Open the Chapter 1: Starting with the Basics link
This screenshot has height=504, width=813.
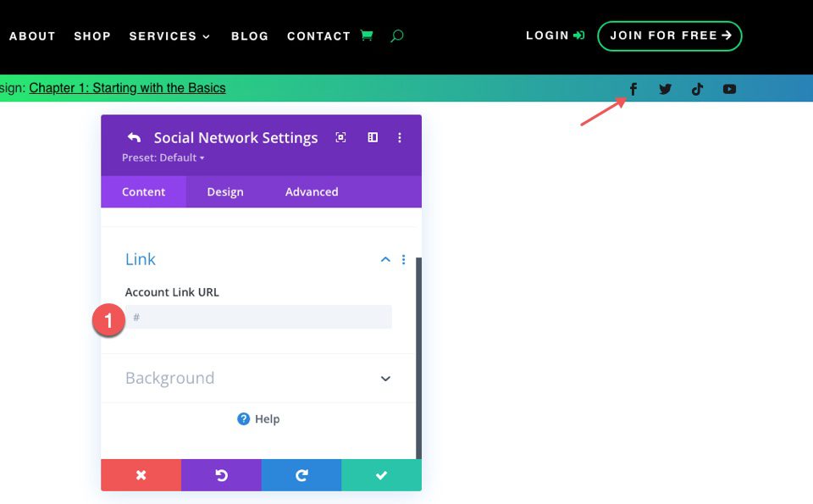[x=127, y=88]
